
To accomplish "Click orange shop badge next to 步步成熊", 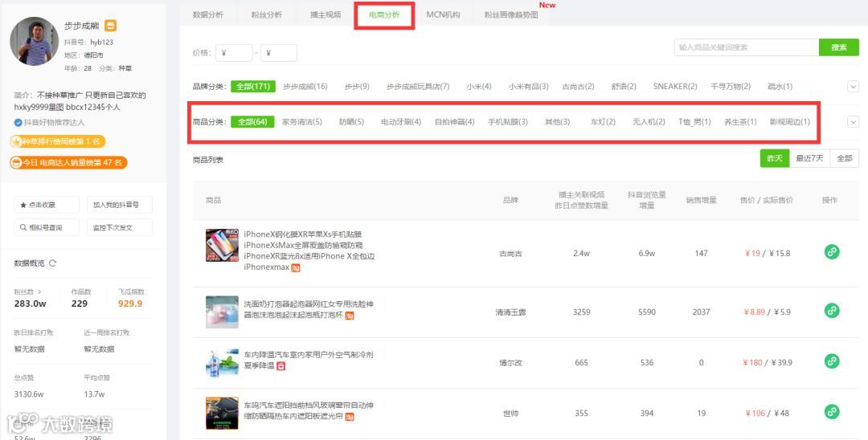I will pos(111,26).
